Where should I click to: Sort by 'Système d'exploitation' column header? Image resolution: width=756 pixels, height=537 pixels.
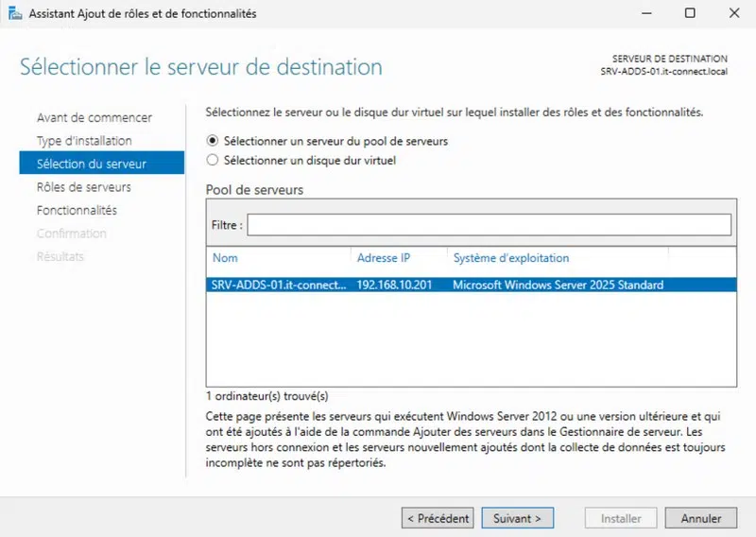coord(511,258)
